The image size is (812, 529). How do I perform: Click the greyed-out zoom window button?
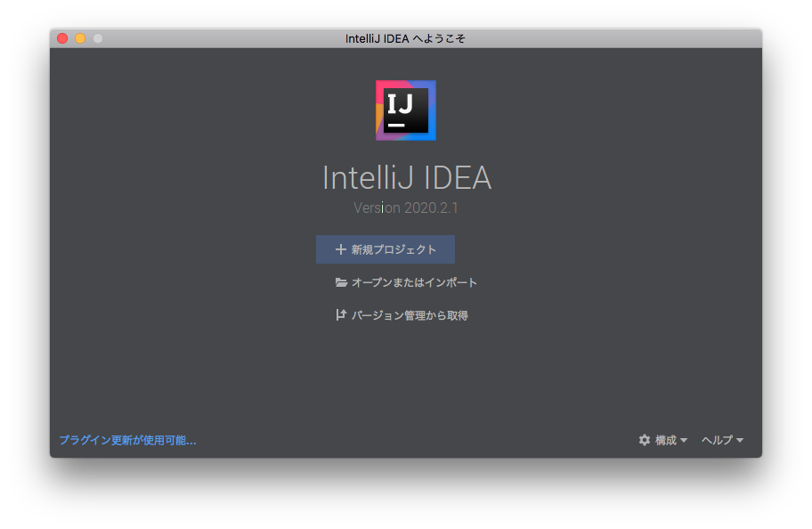point(98,38)
